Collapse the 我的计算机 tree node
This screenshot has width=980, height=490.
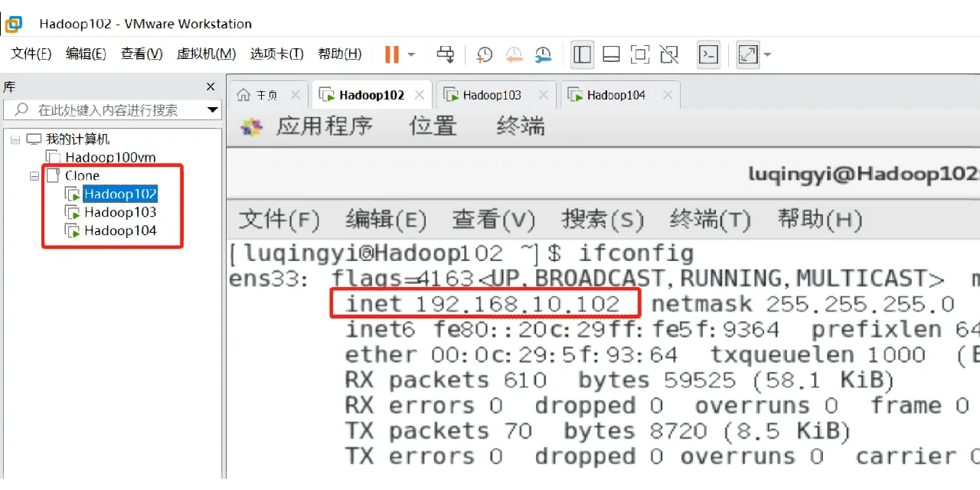(x=15, y=139)
